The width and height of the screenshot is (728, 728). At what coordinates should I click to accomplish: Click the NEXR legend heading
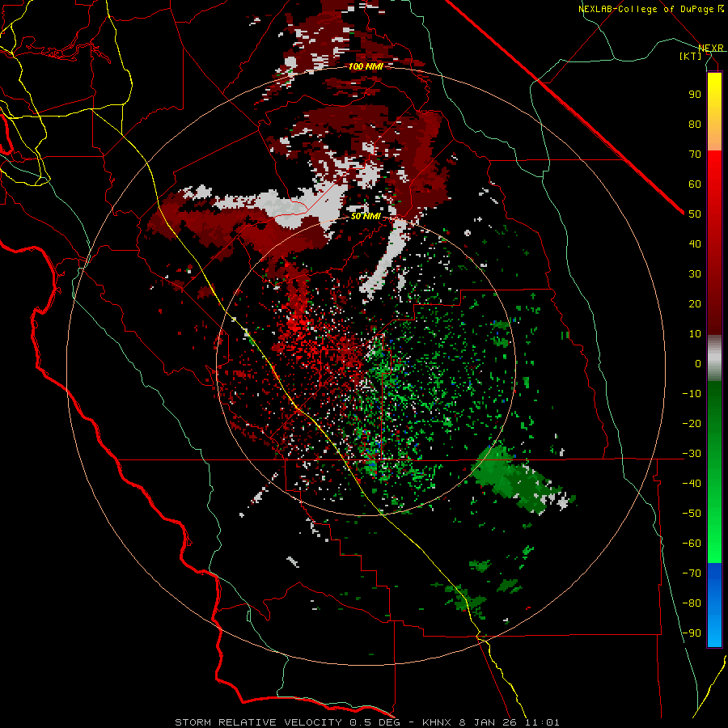tap(711, 48)
